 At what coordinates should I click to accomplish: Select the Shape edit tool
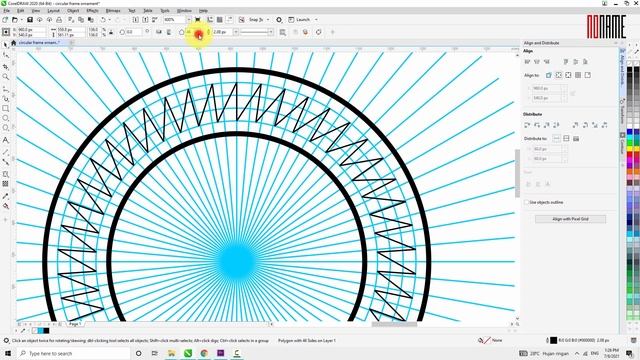5,55
